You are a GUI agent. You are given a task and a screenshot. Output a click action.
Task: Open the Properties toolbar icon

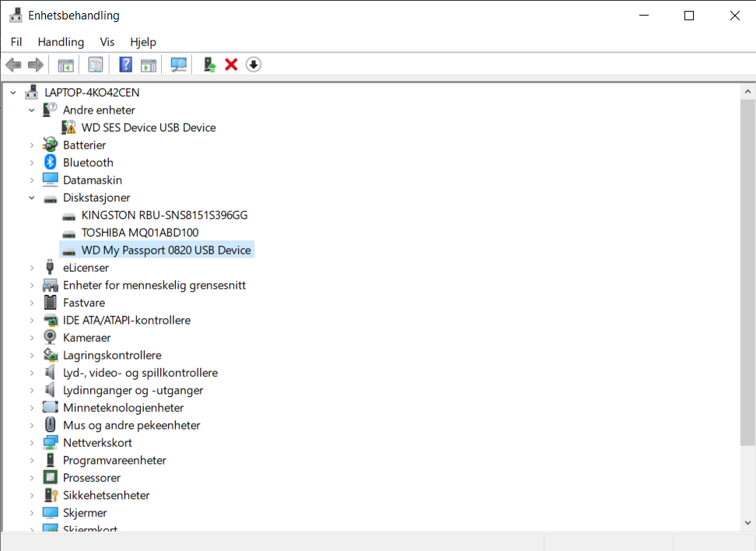click(96, 65)
